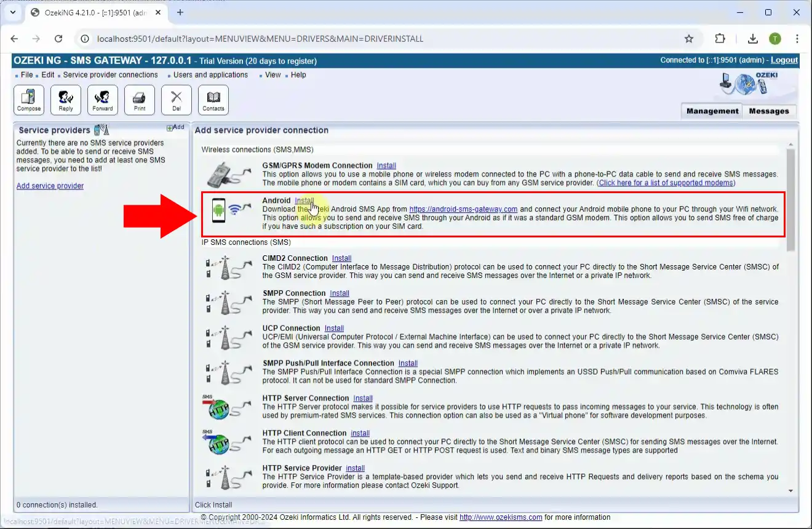Switch to the Messages tab

tap(769, 111)
